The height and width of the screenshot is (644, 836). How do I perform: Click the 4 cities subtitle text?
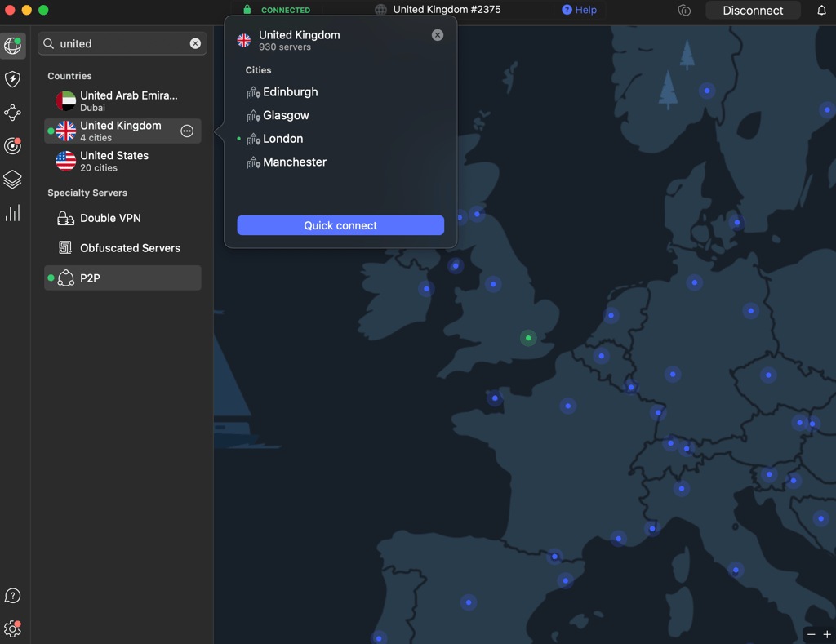pyautogui.click(x=96, y=138)
